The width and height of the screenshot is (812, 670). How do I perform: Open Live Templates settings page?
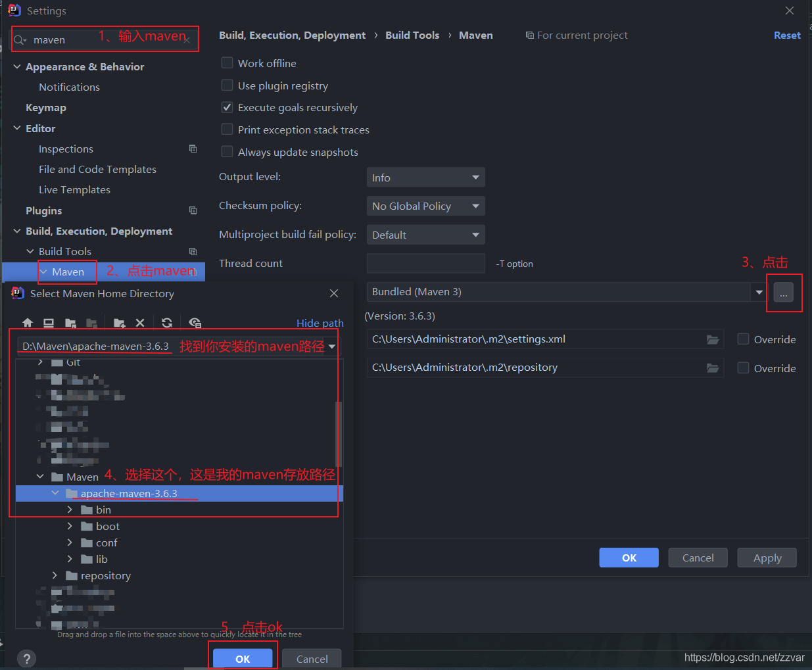(x=74, y=189)
